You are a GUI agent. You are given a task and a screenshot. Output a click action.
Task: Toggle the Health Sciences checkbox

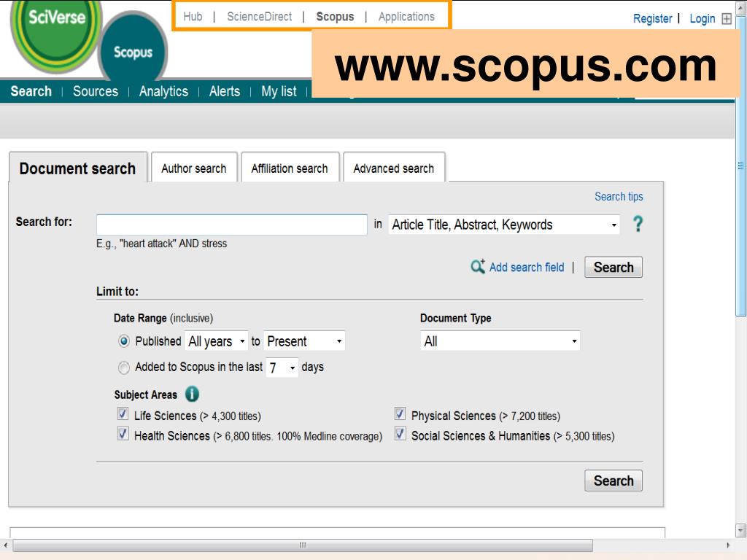[x=123, y=434]
